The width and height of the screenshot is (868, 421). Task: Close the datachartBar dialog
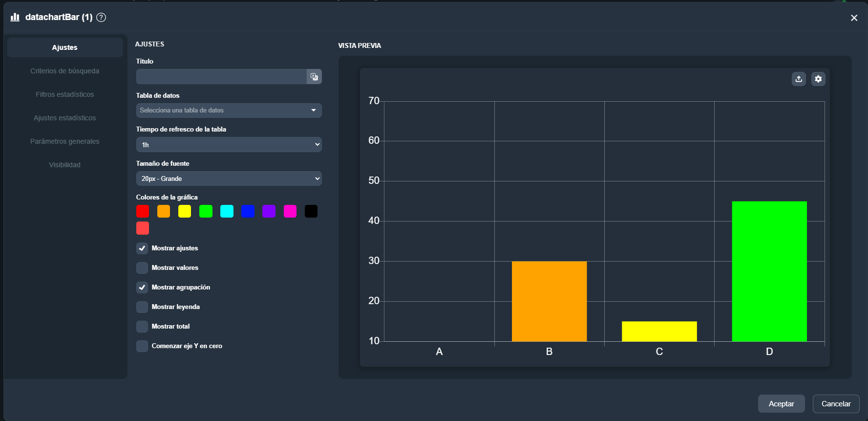pos(854,18)
